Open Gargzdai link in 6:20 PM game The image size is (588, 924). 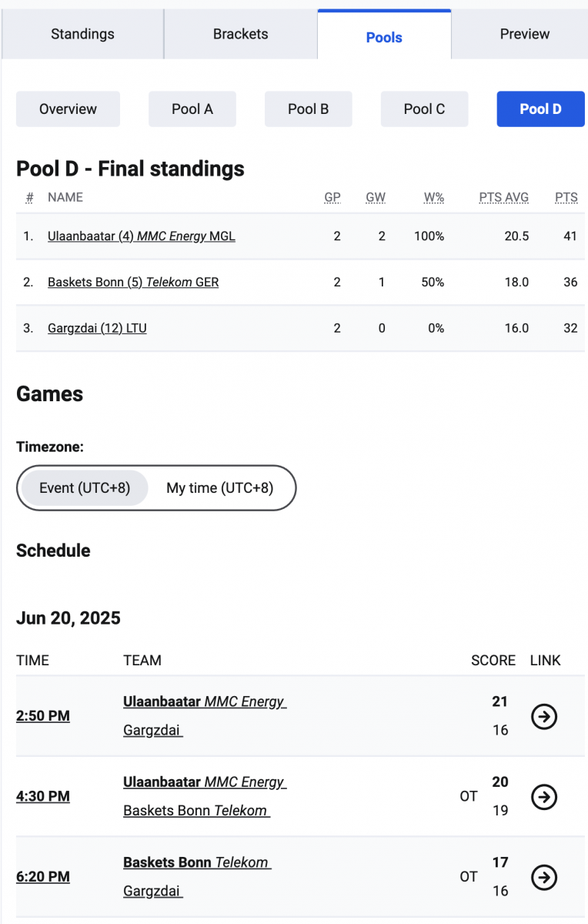[152, 891]
